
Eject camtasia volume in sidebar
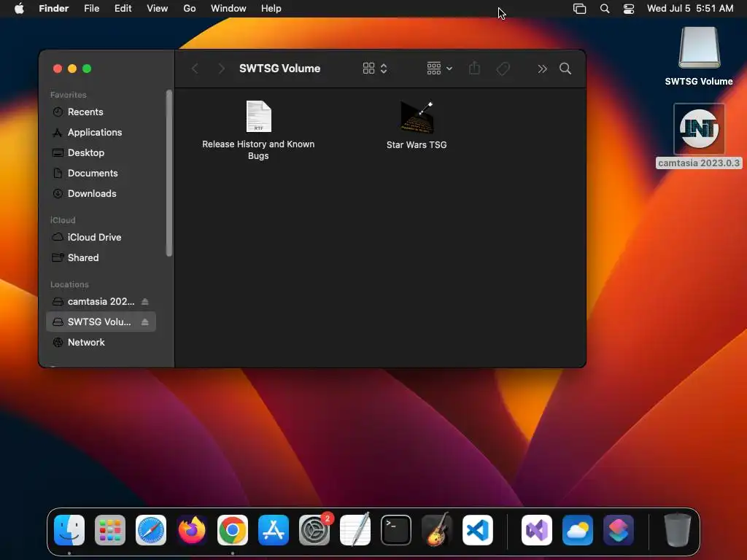pyautogui.click(x=145, y=301)
